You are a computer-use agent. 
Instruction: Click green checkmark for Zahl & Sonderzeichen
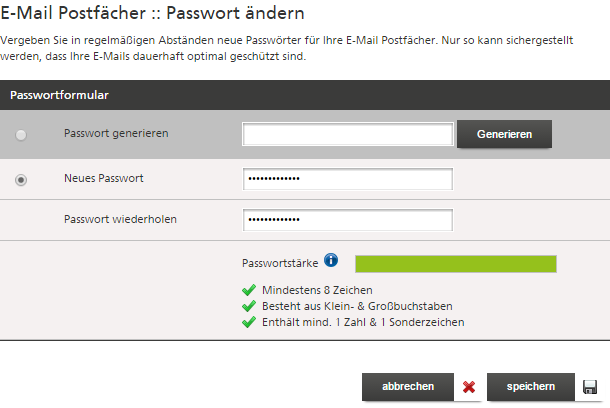point(249,322)
